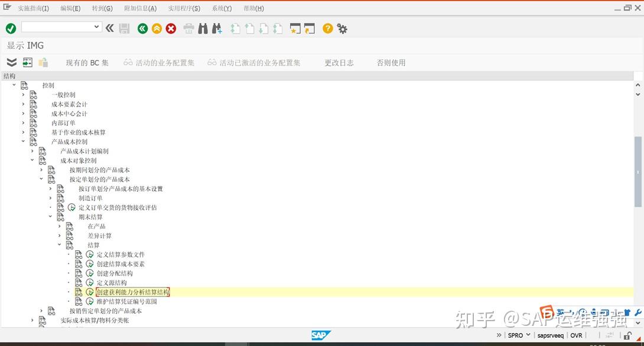Open the 更改日志 change log
Image resolution: width=644 pixels, height=346 pixels.
tap(339, 62)
